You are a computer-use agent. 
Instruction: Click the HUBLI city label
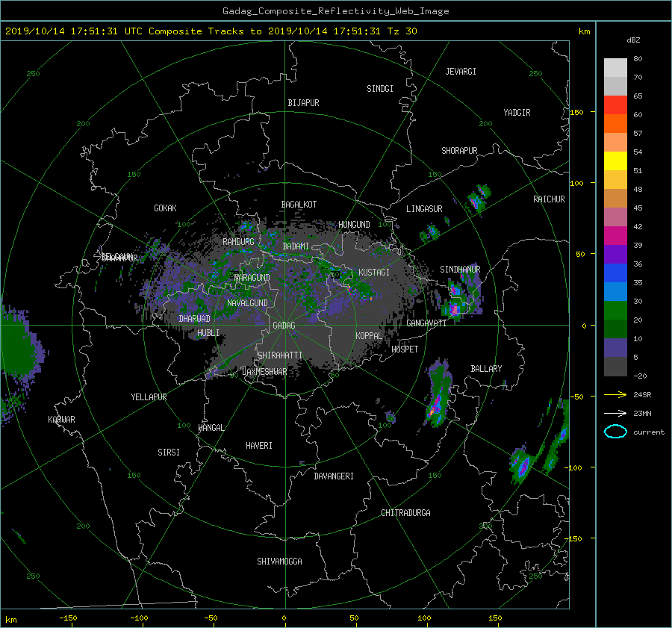tap(208, 333)
